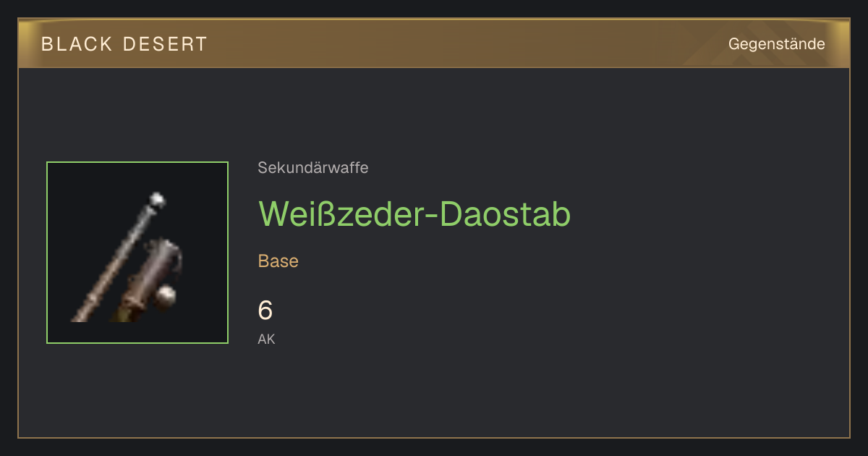Select the Weißzeder-Daostab item title
868x456 pixels.
click(414, 214)
